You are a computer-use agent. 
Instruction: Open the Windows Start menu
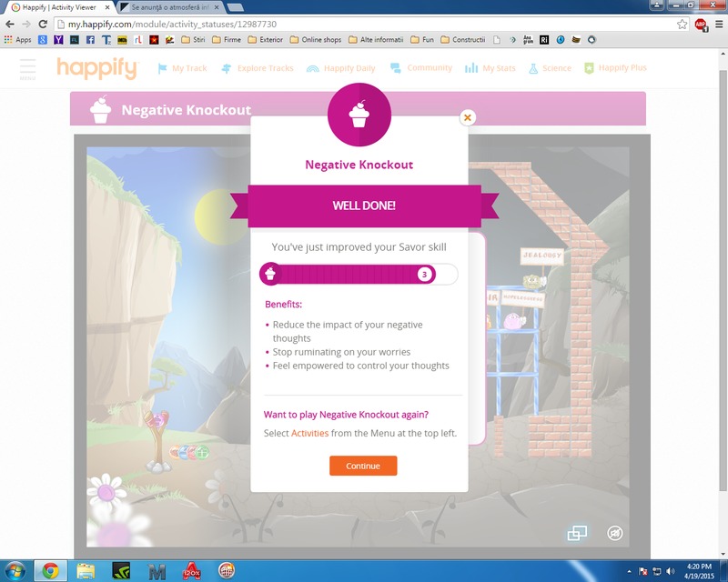[x=15, y=571]
